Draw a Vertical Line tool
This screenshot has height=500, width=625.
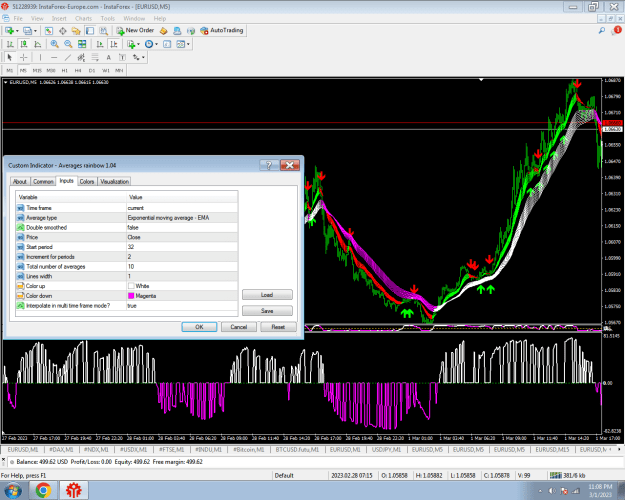pos(40,57)
